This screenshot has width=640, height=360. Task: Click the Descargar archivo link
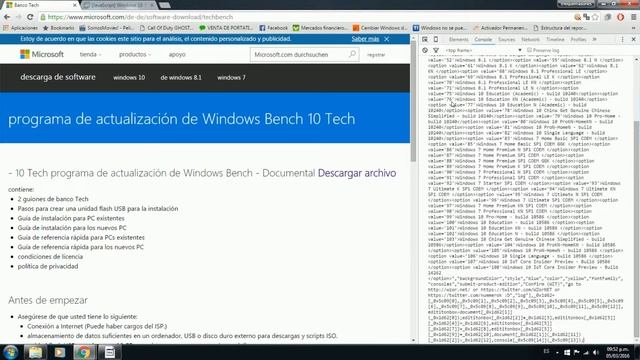pos(357,173)
